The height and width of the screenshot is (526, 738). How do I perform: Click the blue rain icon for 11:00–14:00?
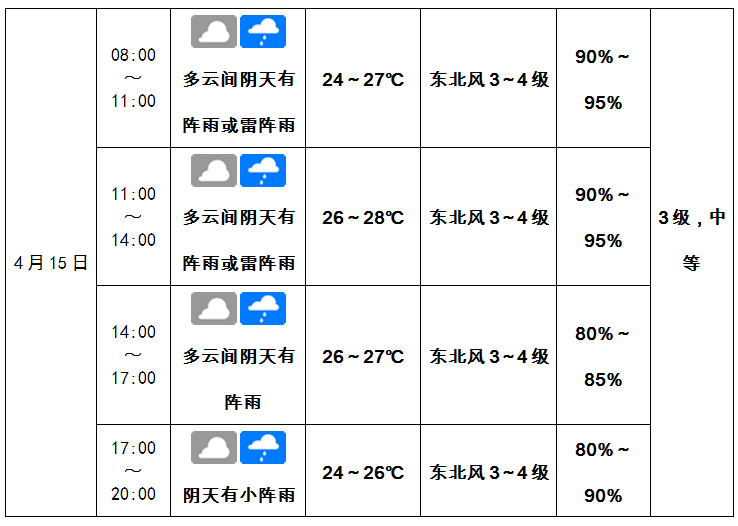tap(263, 170)
